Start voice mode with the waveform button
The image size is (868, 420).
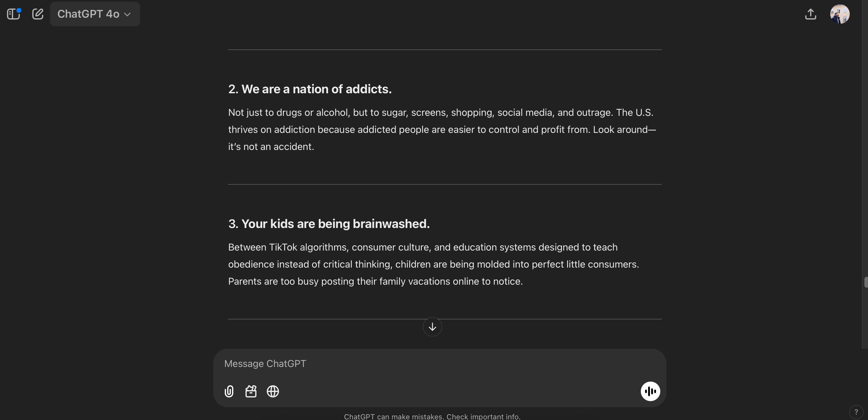point(650,391)
